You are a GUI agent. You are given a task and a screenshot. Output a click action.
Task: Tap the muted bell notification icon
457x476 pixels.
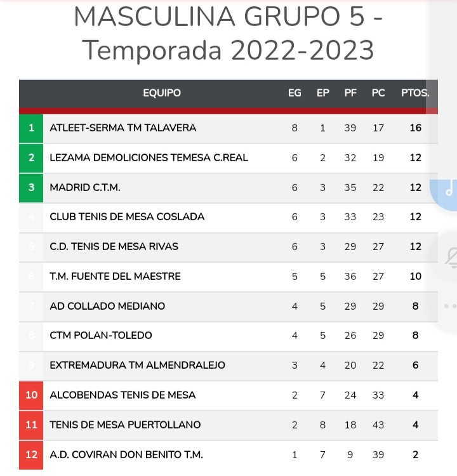tap(451, 256)
